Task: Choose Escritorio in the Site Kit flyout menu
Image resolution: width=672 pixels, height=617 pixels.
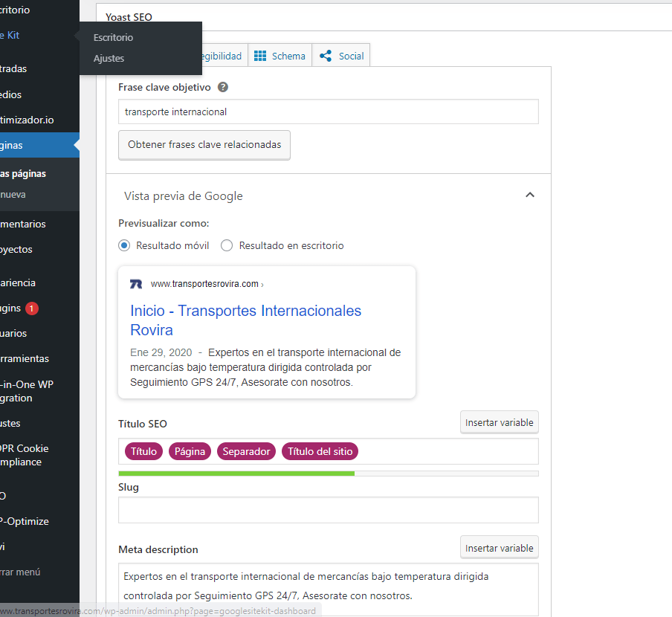Action: tap(113, 38)
